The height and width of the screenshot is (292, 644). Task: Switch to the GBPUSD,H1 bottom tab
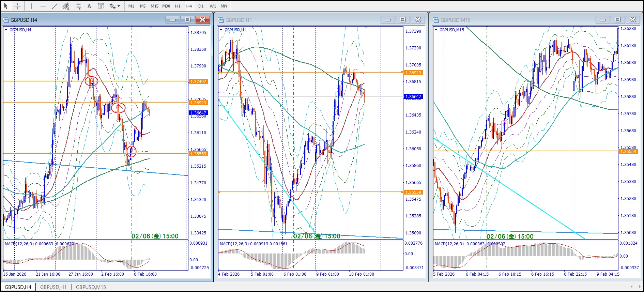[53, 287]
